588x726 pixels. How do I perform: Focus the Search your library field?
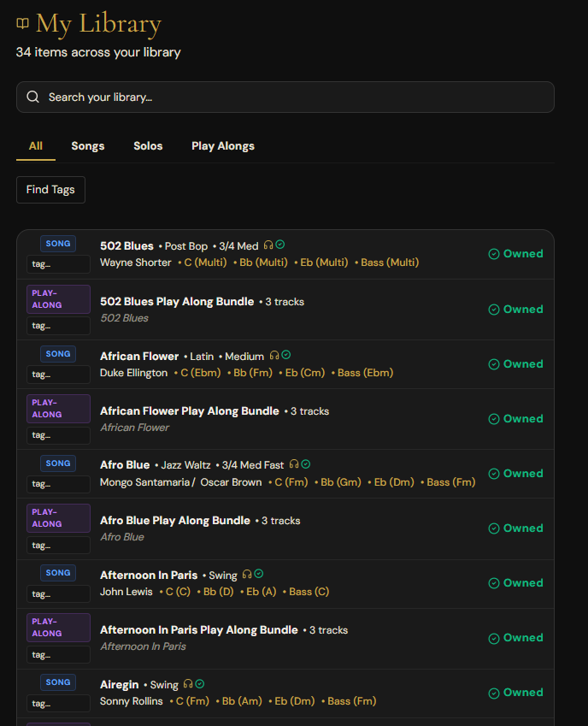[x=285, y=97]
